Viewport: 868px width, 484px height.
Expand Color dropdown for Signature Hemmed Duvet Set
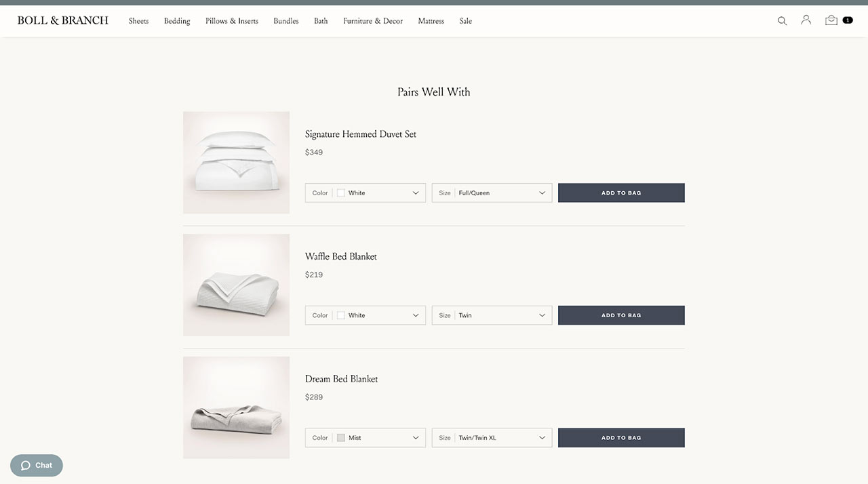(x=366, y=193)
